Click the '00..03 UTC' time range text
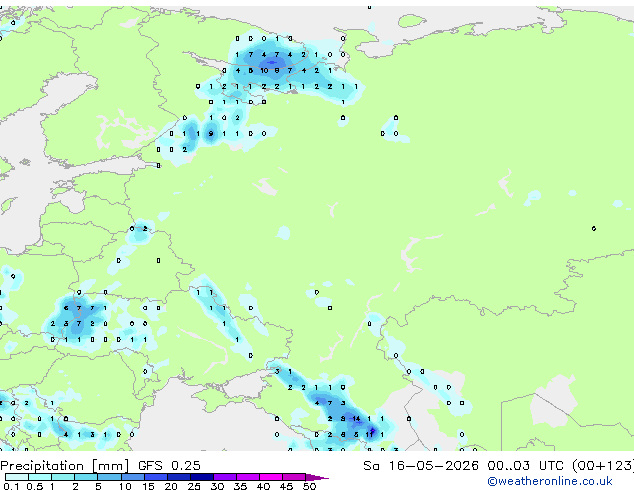The image size is (634, 490). click(525, 466)
